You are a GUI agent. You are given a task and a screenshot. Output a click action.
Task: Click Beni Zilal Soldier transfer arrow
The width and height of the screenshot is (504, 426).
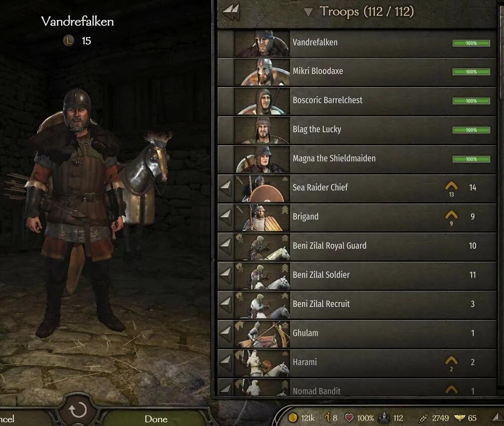(226, 276)
